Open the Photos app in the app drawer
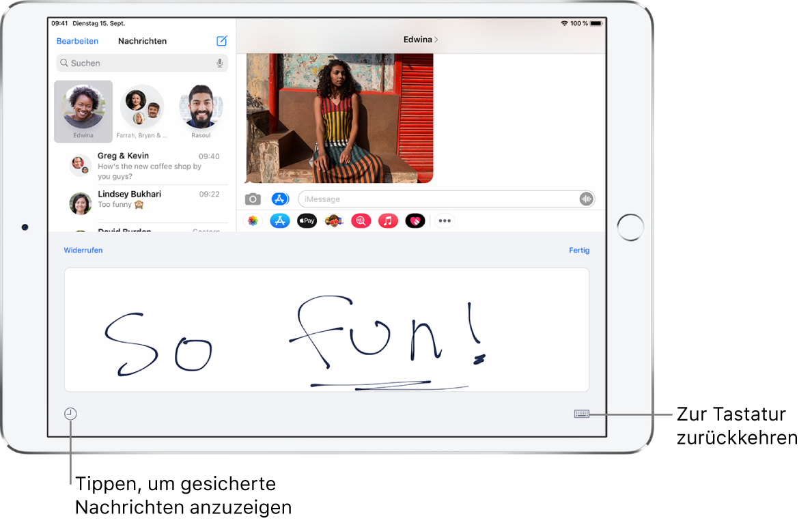 [x=253, y=221]
